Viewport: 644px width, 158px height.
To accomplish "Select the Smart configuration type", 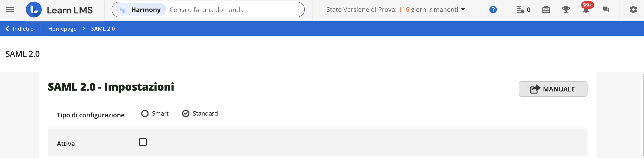I will click(x=145, y=114).
